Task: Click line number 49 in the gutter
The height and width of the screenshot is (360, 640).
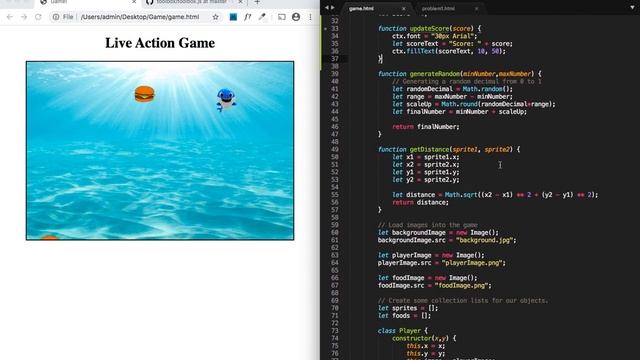Action: [x=335, y=149]
